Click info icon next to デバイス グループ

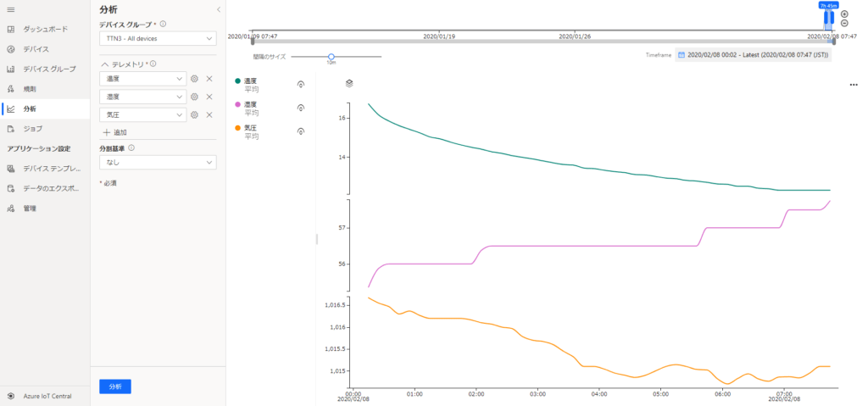[x=163, y=25]
